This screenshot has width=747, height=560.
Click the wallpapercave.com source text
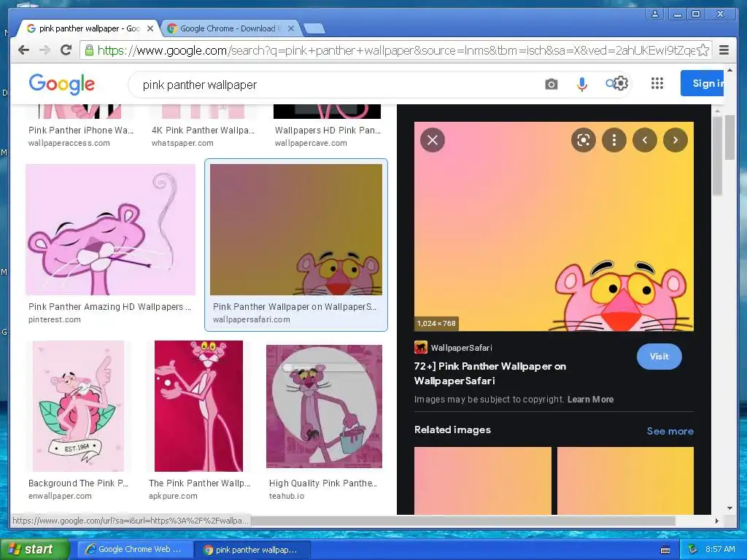(311, 143)
